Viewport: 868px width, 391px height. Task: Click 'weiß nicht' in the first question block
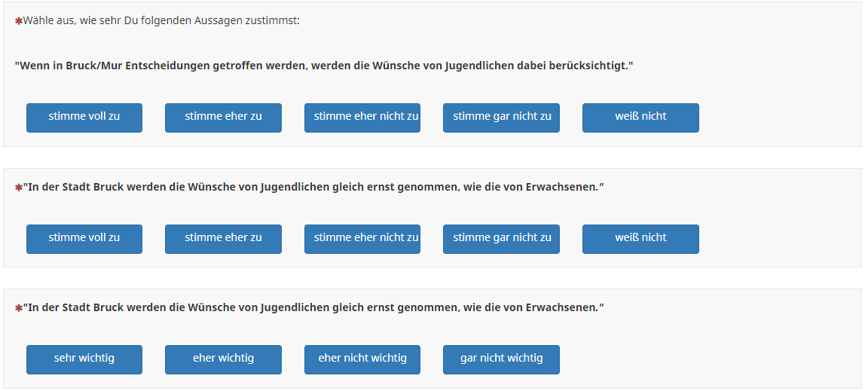640,118
